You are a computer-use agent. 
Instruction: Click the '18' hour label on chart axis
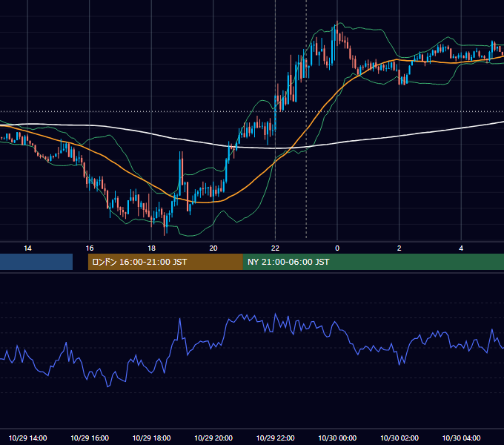pos(151,248)
